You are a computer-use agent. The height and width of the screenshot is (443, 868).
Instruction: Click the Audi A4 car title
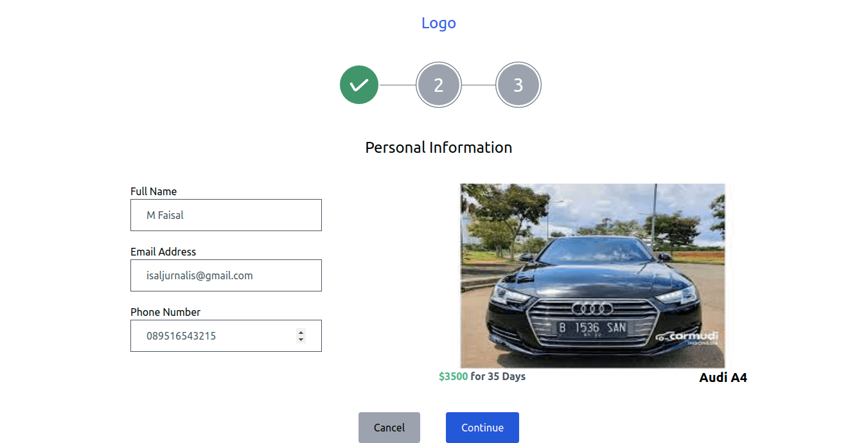723,378
